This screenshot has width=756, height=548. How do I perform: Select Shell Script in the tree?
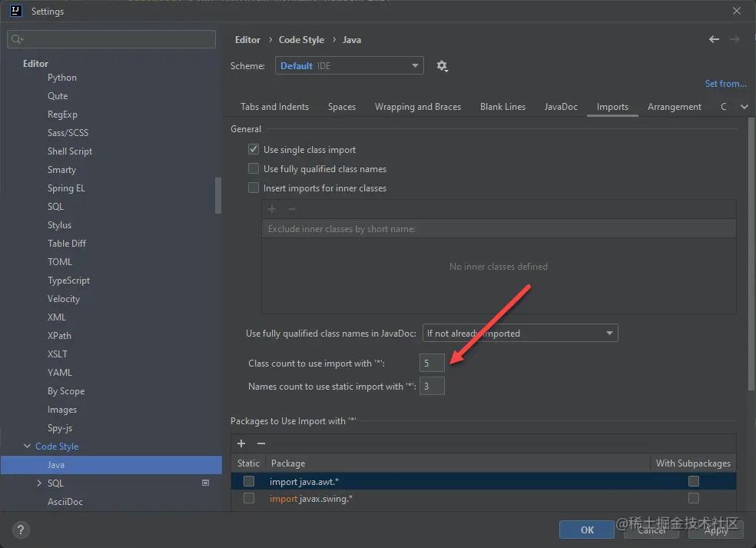[x=69, y=151]
